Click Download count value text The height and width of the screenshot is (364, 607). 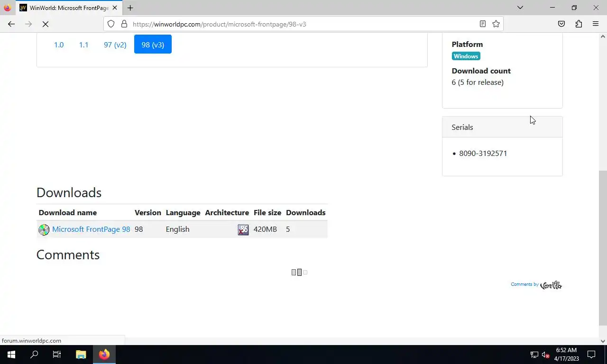pos(478,82)
